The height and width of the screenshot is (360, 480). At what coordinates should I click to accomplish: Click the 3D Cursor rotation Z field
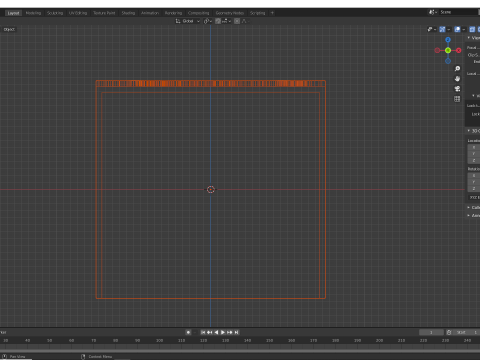474,189
